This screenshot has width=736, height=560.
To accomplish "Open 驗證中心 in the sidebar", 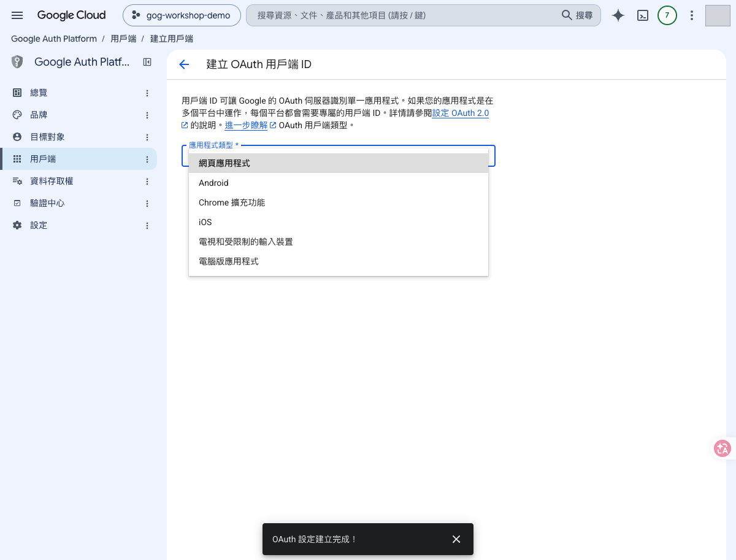I will point(79,203).
